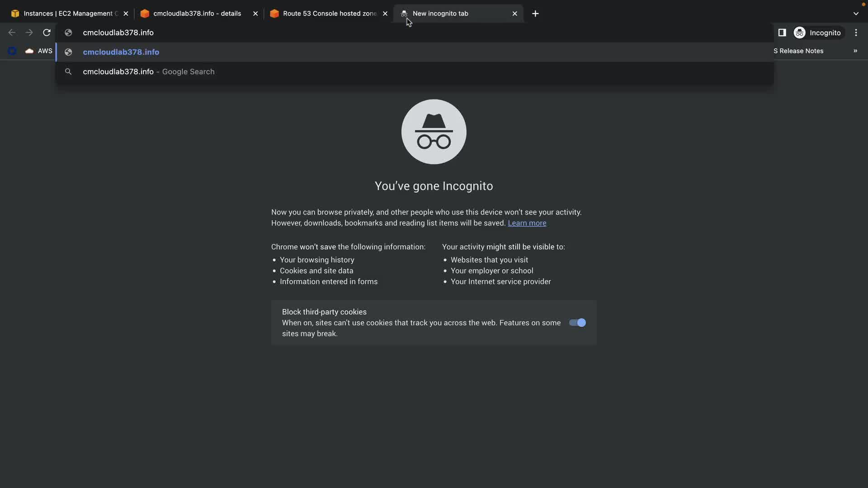The height and width of the screenshot is (488, 868).
Task: Toggle Block third-party cookies switch
Action: tap(577, 323)
